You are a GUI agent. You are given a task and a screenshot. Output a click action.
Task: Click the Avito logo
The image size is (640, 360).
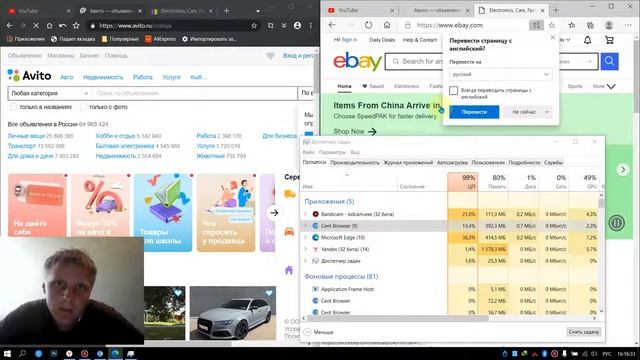click(29, 76)
